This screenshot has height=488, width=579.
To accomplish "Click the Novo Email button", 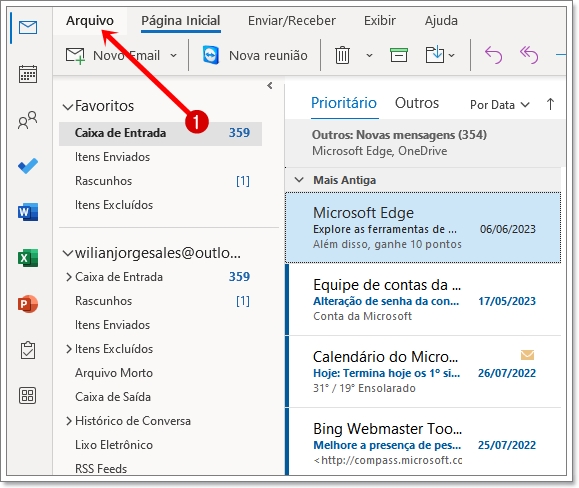I will click(x=113, y=55).
